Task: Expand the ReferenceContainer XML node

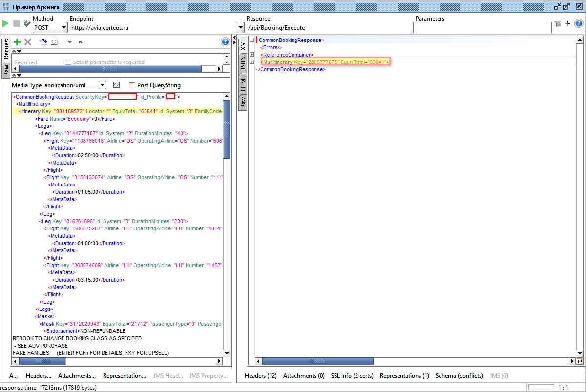Action: click(251, 55)
